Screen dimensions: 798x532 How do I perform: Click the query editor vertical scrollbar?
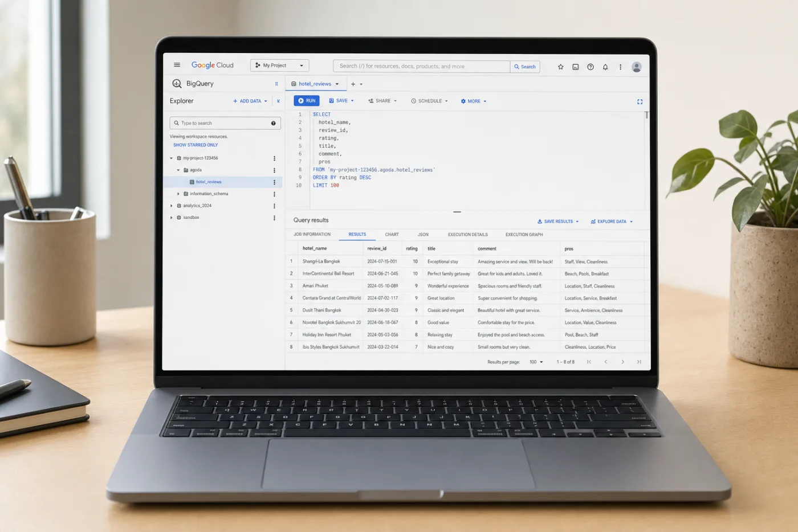646,115
